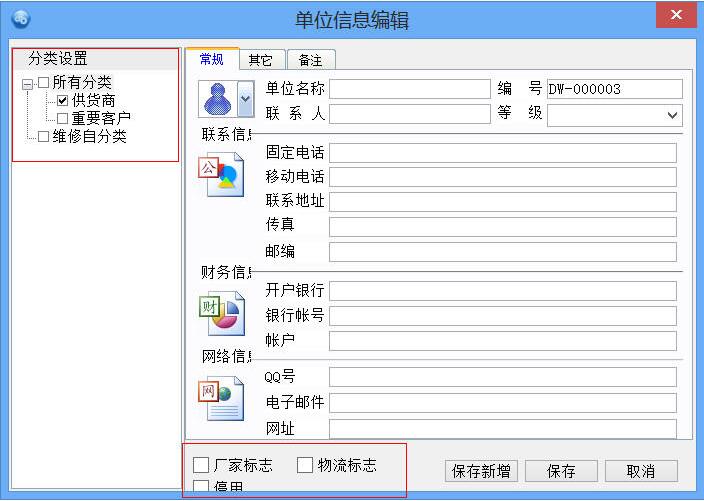The height and width of the screenshot is (501, 704).
Task: Open the avatar picker dropdown arrow
Action: click(246, 99)
